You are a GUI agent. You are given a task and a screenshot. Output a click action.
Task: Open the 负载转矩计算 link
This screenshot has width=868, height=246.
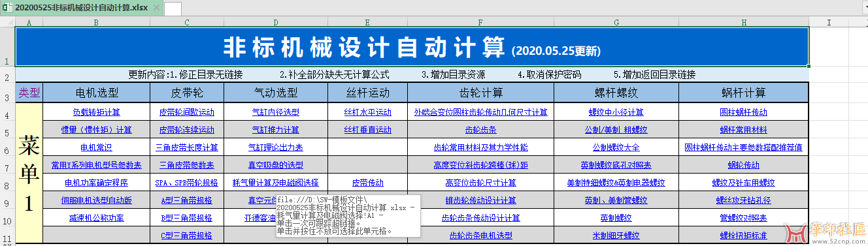click(x=96, y=112)
